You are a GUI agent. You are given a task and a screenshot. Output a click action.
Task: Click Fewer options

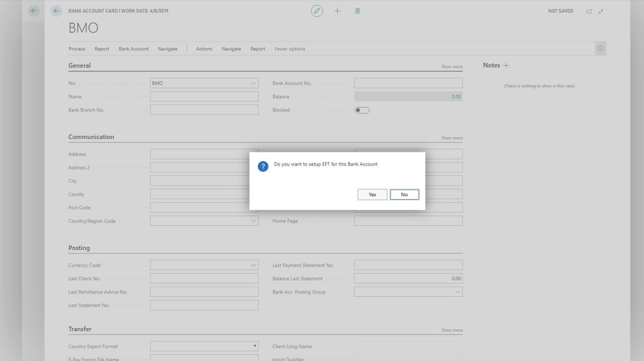click(290, 49)
